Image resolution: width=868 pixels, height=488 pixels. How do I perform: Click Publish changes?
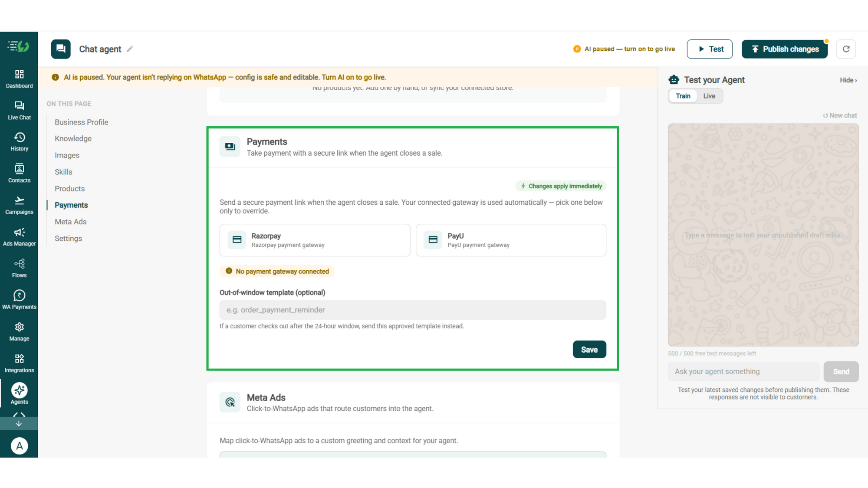pos(784,49)
